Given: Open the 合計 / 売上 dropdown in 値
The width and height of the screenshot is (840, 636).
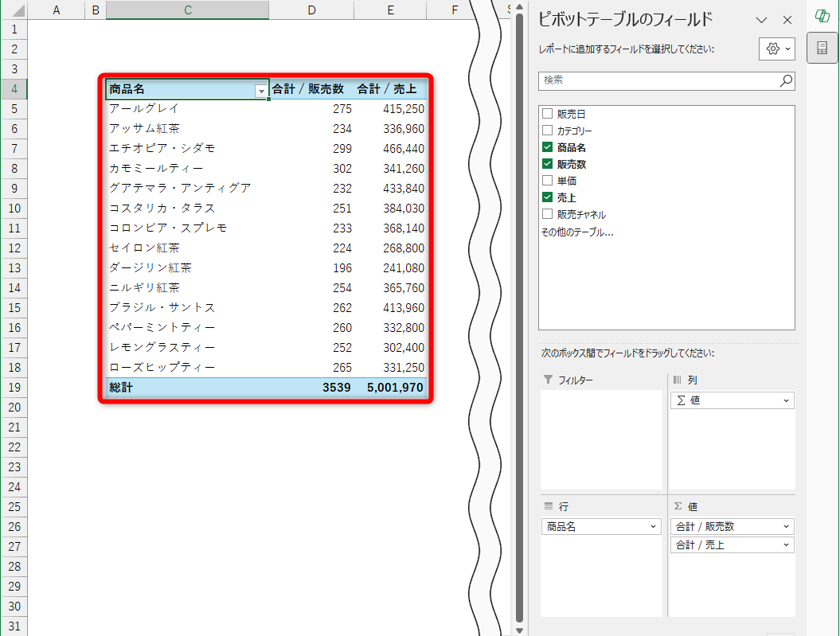Looking at the screenshot, I should (787, 544).
